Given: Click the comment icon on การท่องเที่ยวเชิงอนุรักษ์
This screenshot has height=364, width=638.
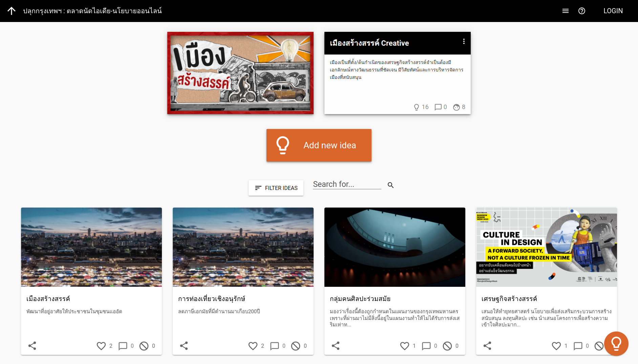Looking at the screenshot, I should click(x=274, y=346).
